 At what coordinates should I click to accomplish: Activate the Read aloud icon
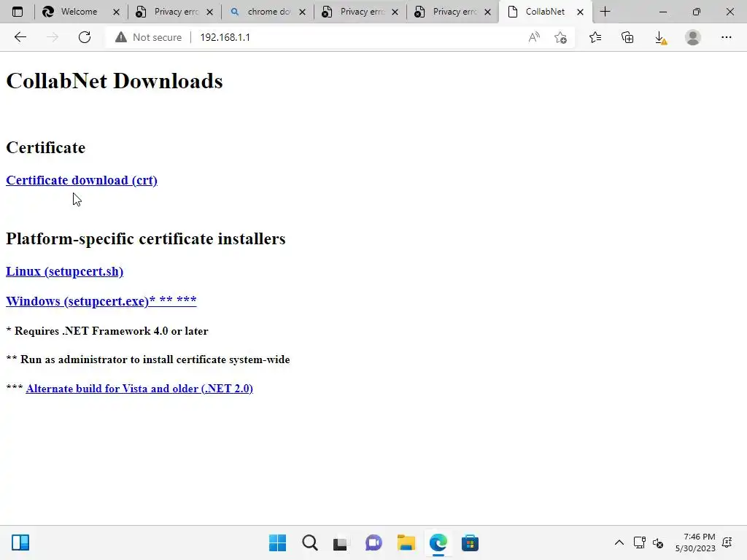click(534, 37)
